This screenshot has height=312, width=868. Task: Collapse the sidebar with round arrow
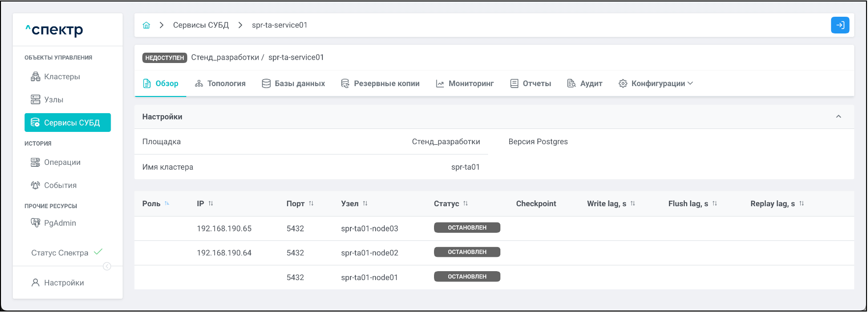pyautogui.click(x=107, y=266)
